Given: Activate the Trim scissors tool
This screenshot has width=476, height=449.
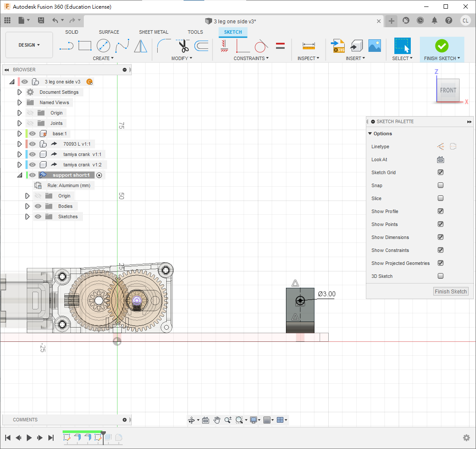Looking at the screenshot, I should [184, 45].
